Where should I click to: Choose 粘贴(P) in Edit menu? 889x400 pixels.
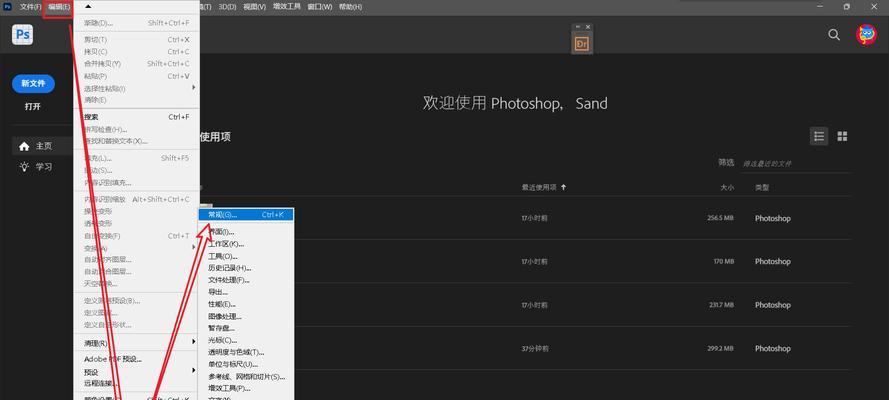pyautogui.click(x=136, y=76)
